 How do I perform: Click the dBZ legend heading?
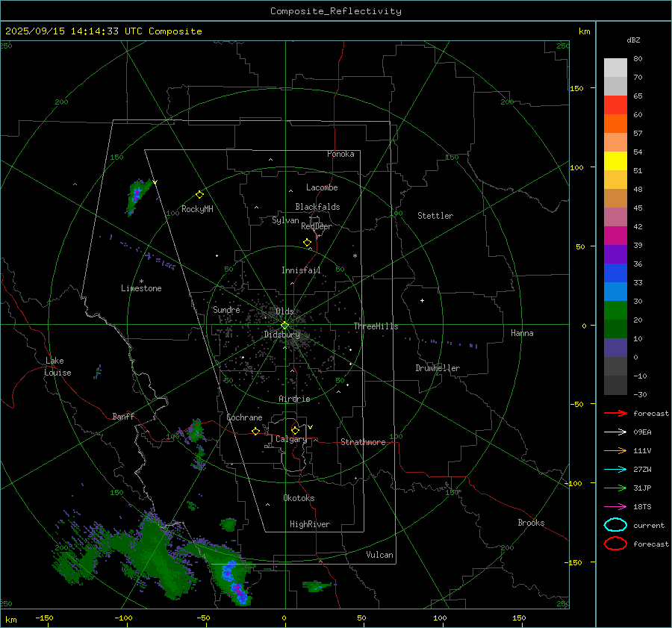(x=633, y=40)
